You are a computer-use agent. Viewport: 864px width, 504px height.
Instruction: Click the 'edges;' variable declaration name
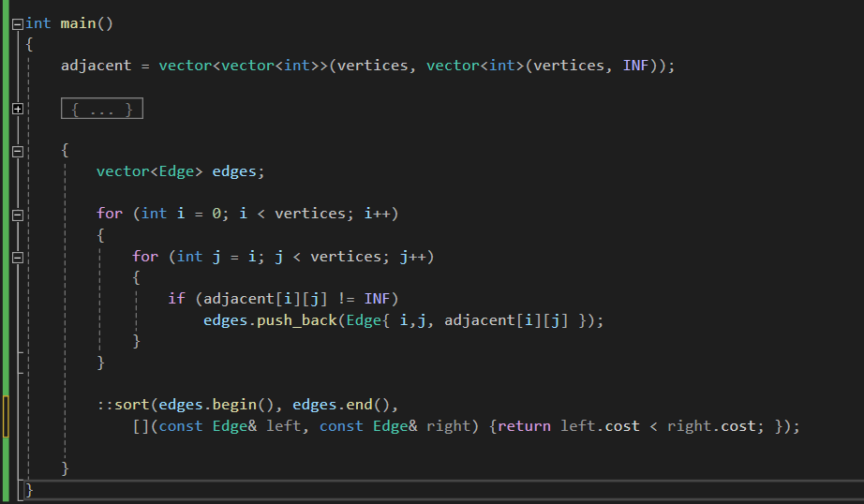pyautogui.click(x=238, y=171)
